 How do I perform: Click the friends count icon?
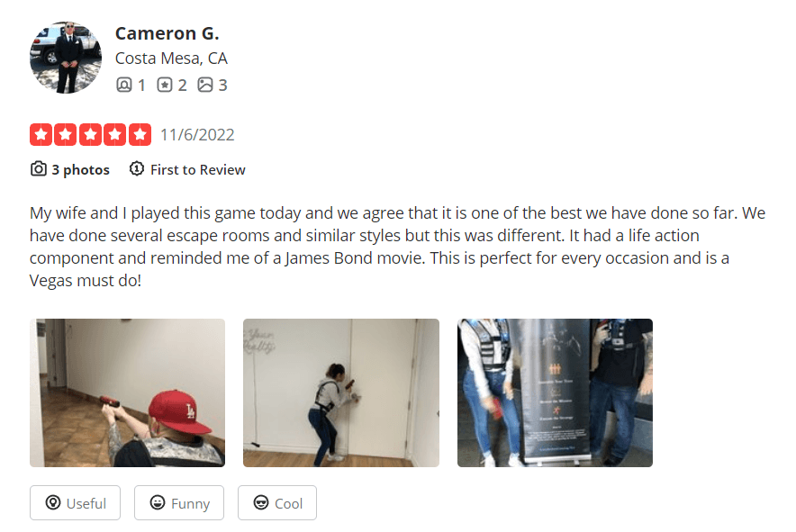click(x=124, y=85)
